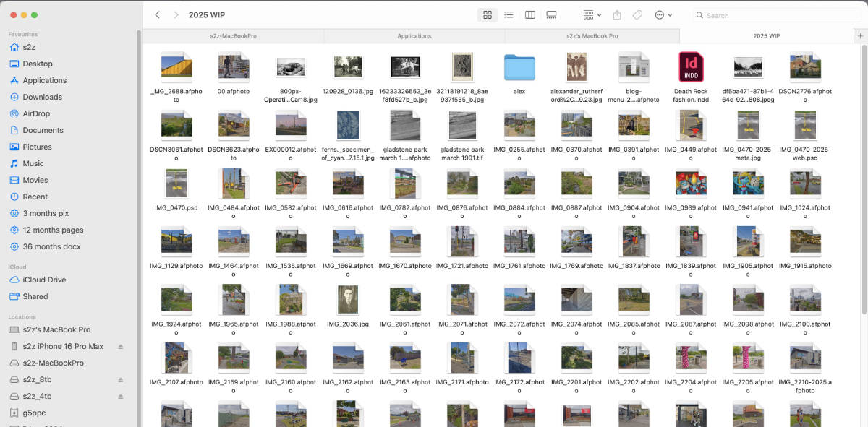Go forward with the forward arrow
The image size is (868, 427).
coord(176,14)
